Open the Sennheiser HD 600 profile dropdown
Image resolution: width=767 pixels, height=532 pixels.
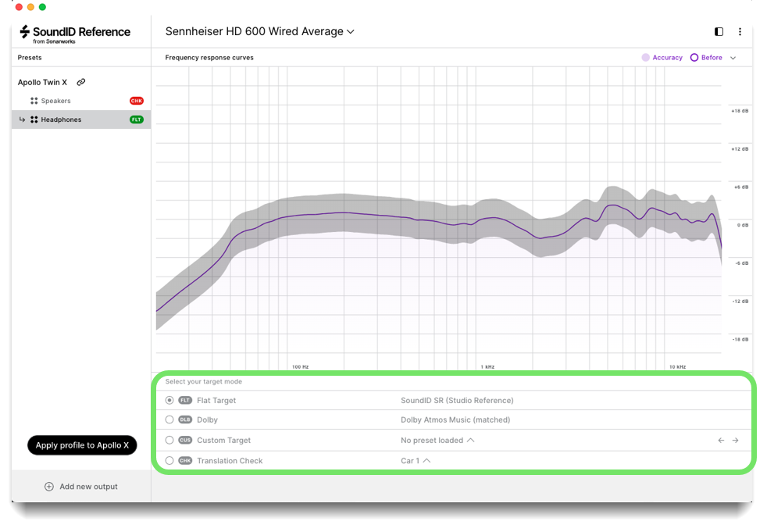pyautogui.click(x=260, y=32)
